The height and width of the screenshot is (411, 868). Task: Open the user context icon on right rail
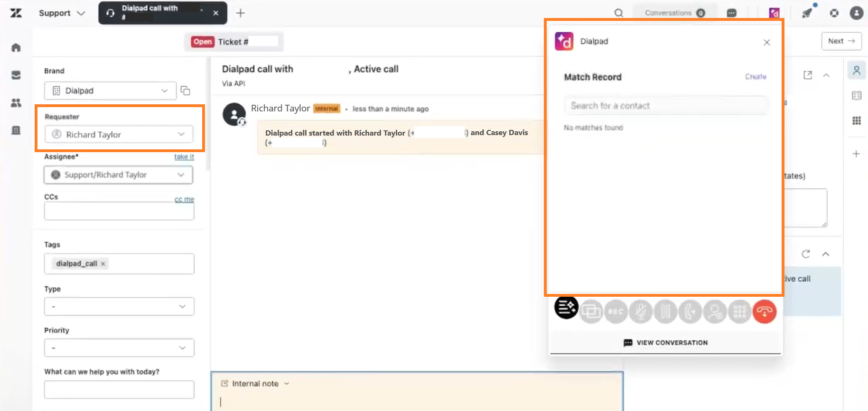857,71
